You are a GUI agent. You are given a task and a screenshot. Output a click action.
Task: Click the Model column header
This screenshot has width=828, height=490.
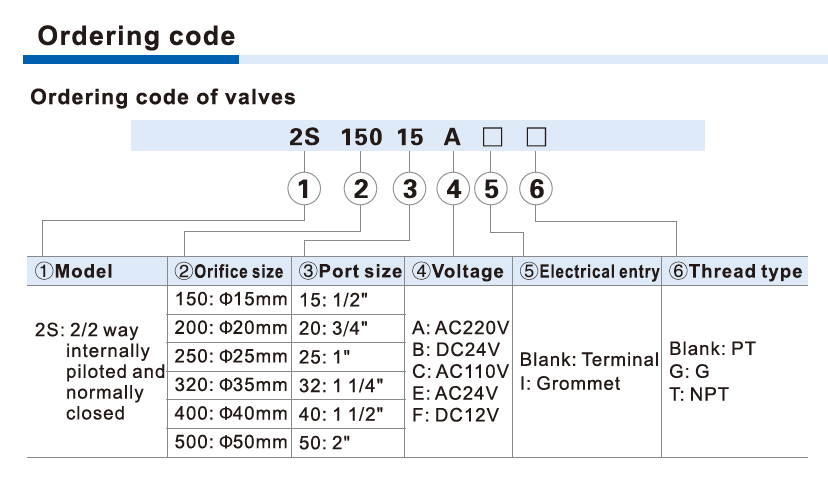(x=73, y=271)
